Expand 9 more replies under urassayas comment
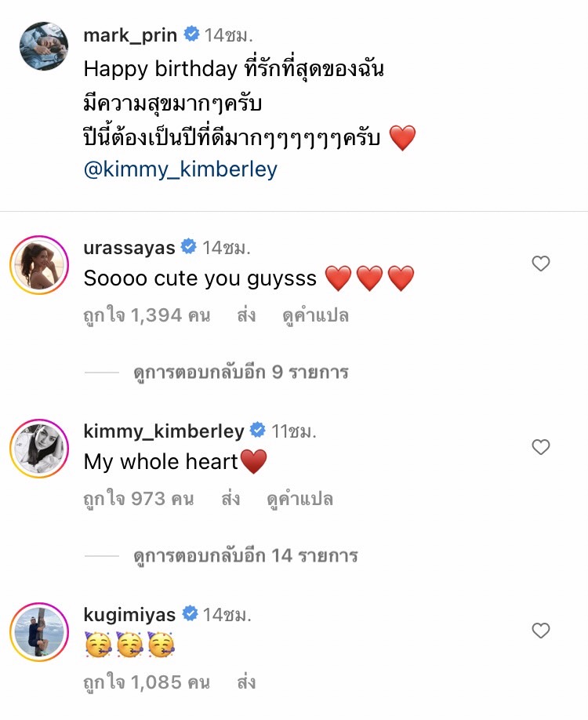588x720 pixels. pyautogui.click(x=241, y=372)
